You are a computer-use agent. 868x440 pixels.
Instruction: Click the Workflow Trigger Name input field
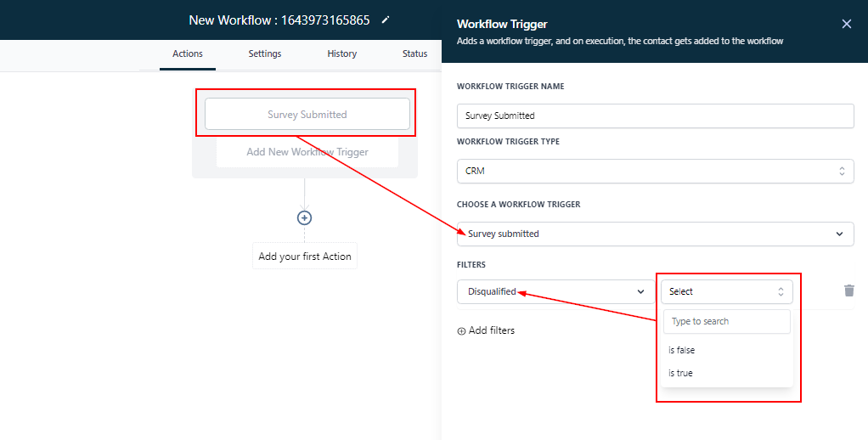[x=655, y=116]
